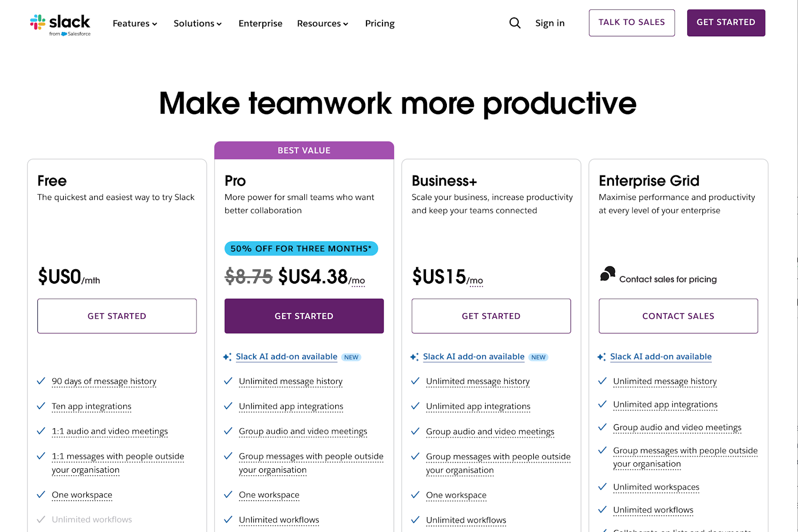Expand the Features dropdown
This screenshot has width=798, height=532.
click(134, 23)
